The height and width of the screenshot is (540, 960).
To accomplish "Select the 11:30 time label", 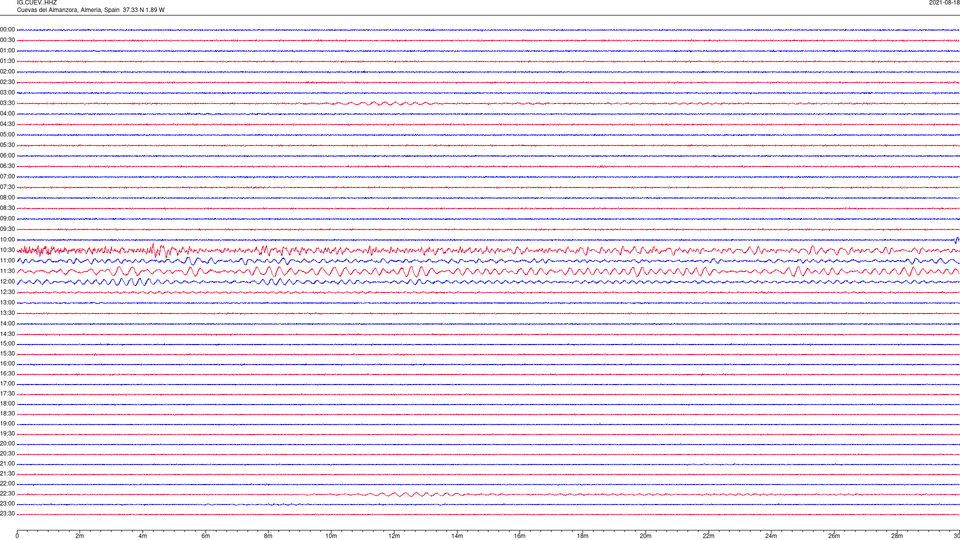I will tap(7, 271).
